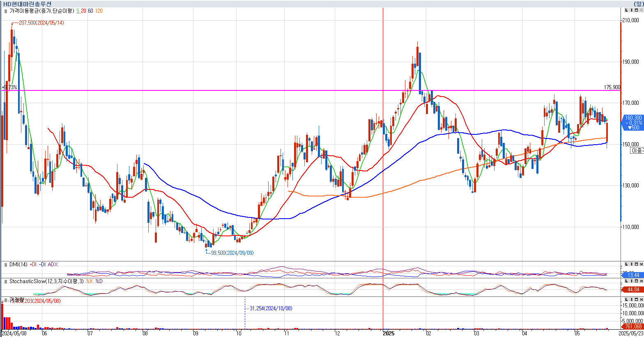Click the I icon in the price chart panel
The height and width of the screenshot is (337, 644).
pyautogui.click(x=631, y=11)
